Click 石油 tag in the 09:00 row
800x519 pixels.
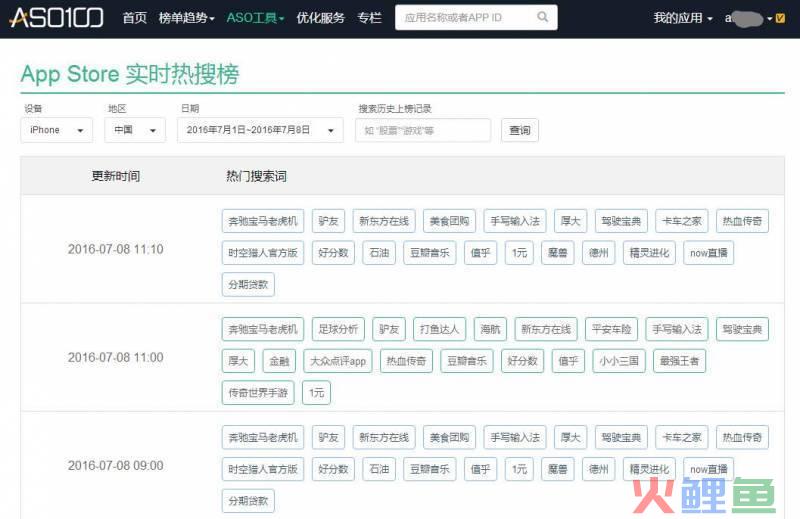point(379,469)
